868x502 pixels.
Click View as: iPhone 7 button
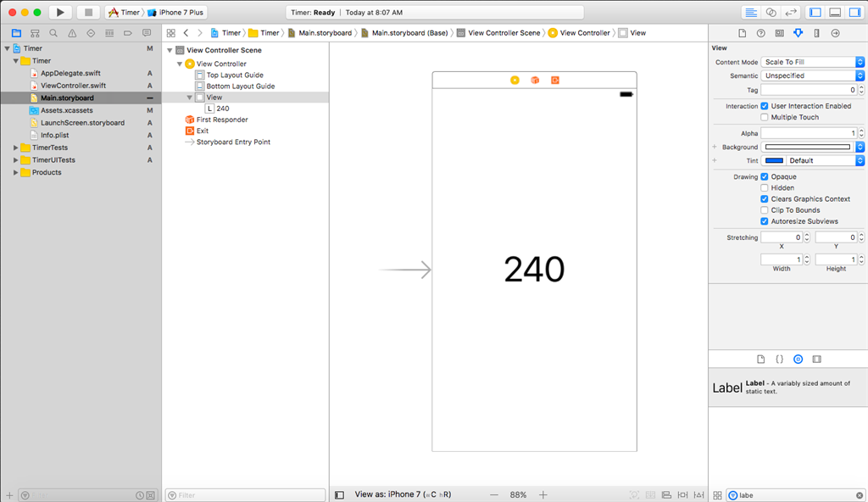point(403,494)
